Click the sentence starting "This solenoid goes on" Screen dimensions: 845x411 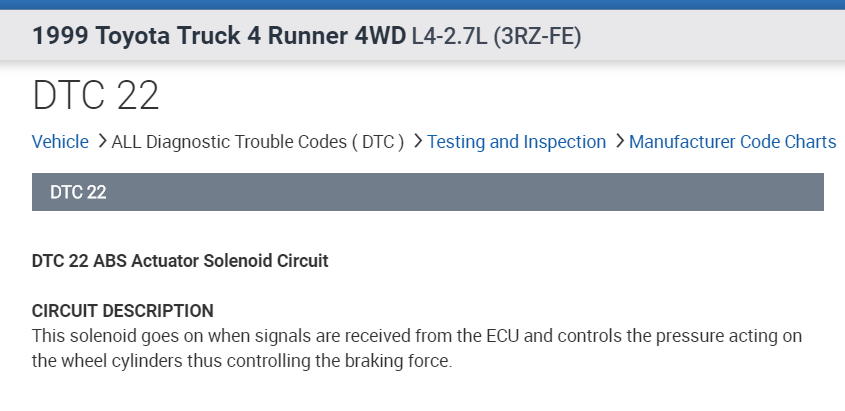[300, 335]
